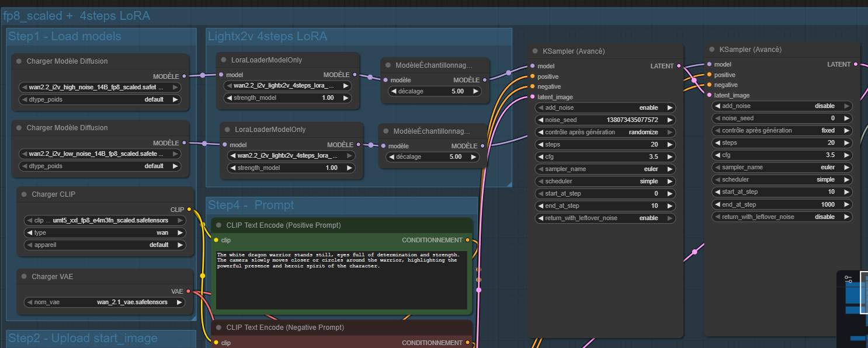This screenshot has height=348, width=868.
Task: Click the Positive Prompt CONDITIONNEMENT output slot
Action: pos(467,240)
